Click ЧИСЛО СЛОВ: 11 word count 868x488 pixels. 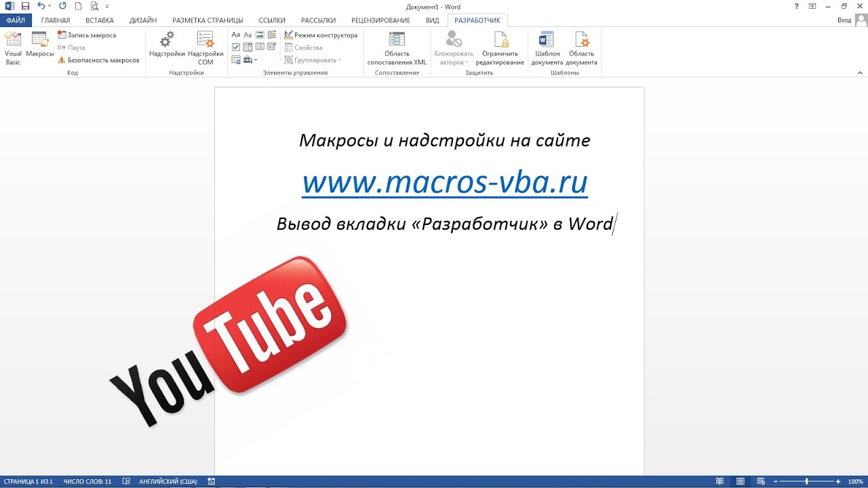pos(87,481)
